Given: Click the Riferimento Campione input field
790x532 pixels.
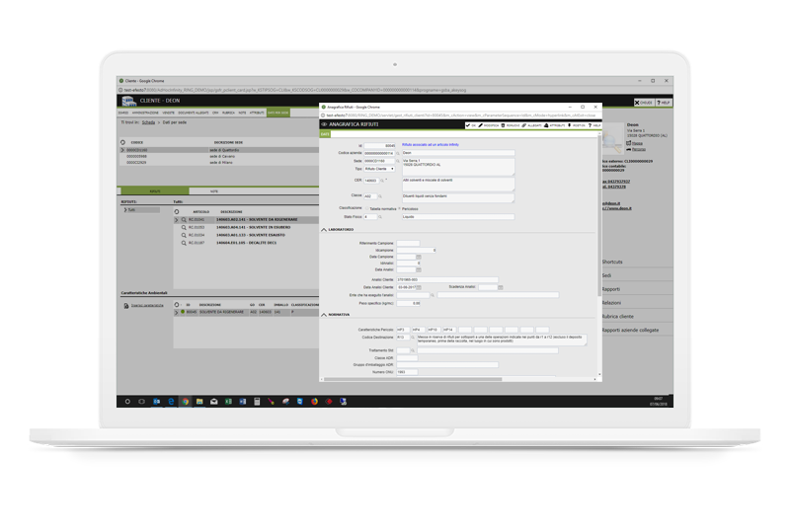Looking at the screenshot, I should tap(408, 243).
